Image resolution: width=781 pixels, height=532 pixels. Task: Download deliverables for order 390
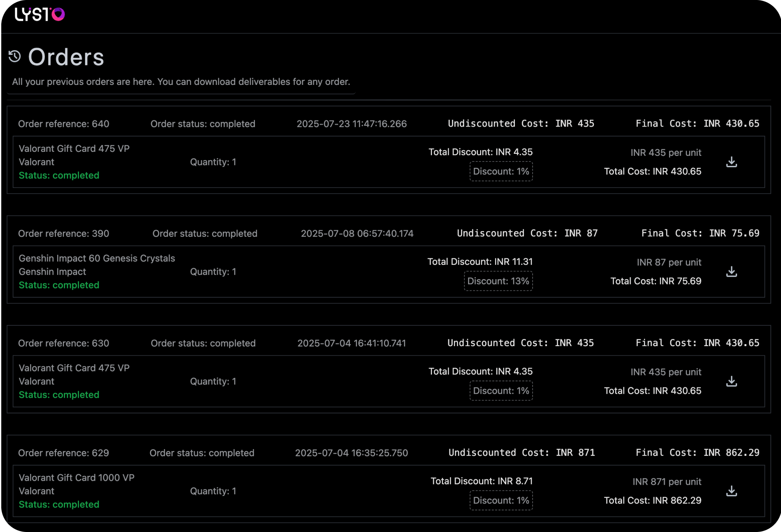(731, 272)
